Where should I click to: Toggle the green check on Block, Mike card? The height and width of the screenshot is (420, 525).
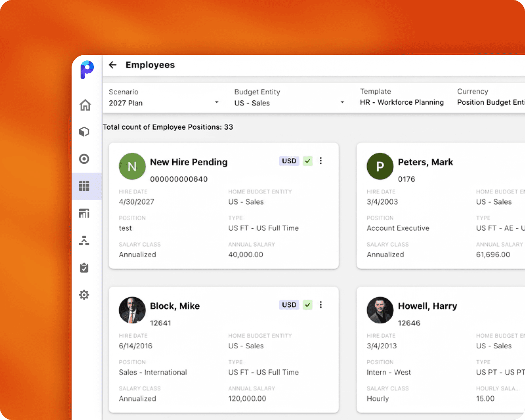click(307, 305)
